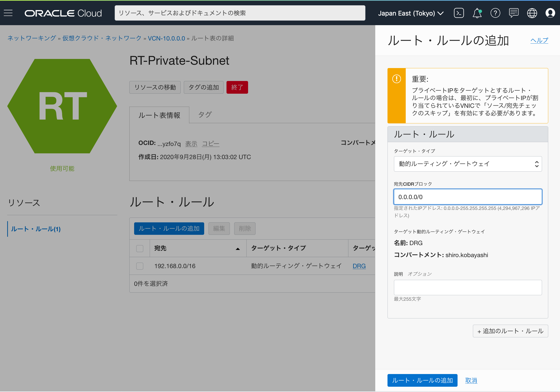Image resolution: width=560 pixels, height=392 pixels.
Task: Open the help icon
Action: (495, 13)
